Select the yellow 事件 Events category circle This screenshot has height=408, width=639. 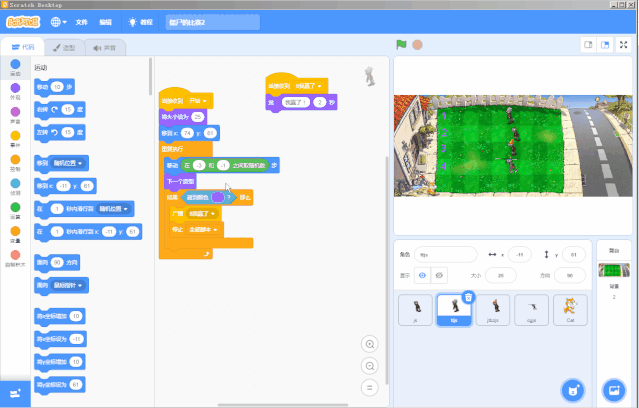pos(15,136)
